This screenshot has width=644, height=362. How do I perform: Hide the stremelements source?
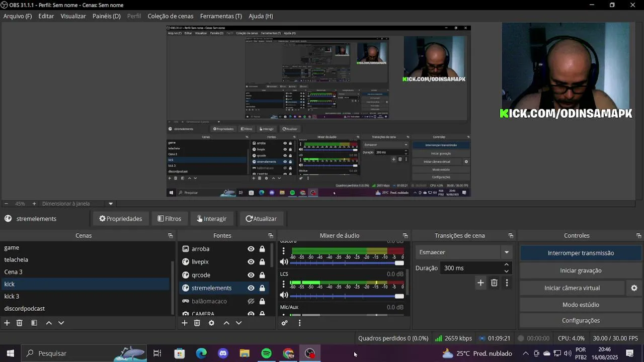coord(251,288)
